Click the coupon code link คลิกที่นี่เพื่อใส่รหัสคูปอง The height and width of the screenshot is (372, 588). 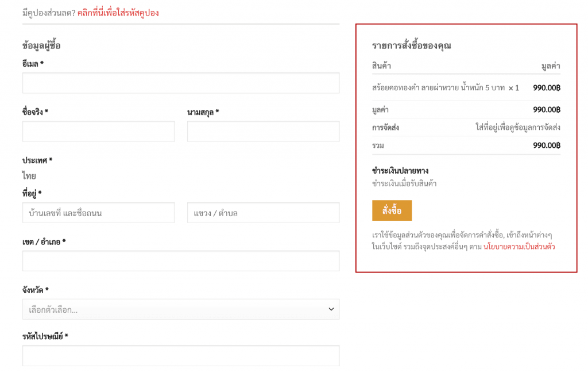click(x=118, y=13)
